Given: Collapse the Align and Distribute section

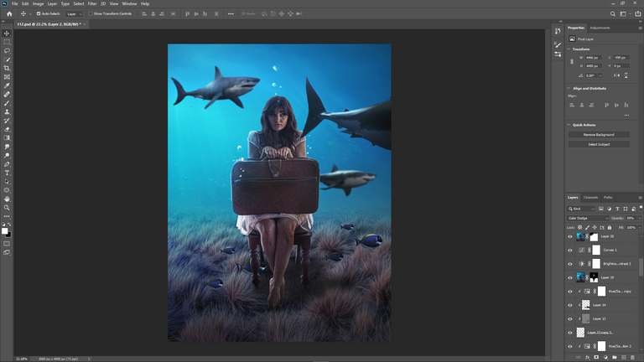Looking at the screenshot, I should coord(569,88).
